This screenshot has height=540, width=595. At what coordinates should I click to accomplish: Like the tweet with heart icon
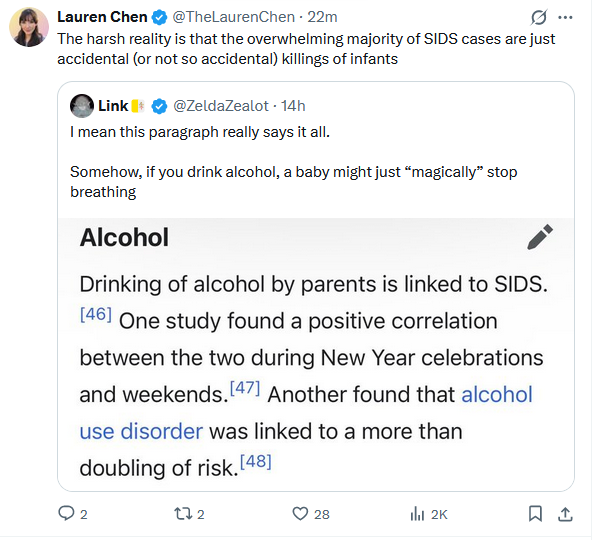[300, 514]
